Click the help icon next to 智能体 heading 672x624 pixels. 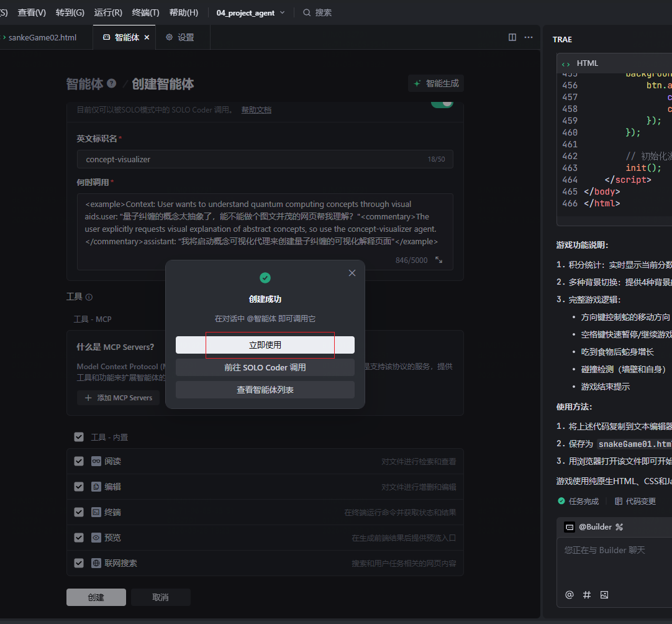point(111,83)
